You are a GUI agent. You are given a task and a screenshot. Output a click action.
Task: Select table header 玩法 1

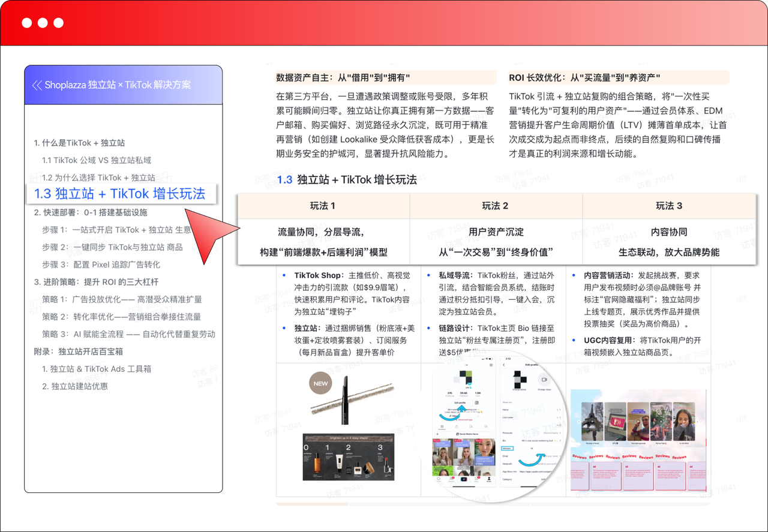coord(323,206)
